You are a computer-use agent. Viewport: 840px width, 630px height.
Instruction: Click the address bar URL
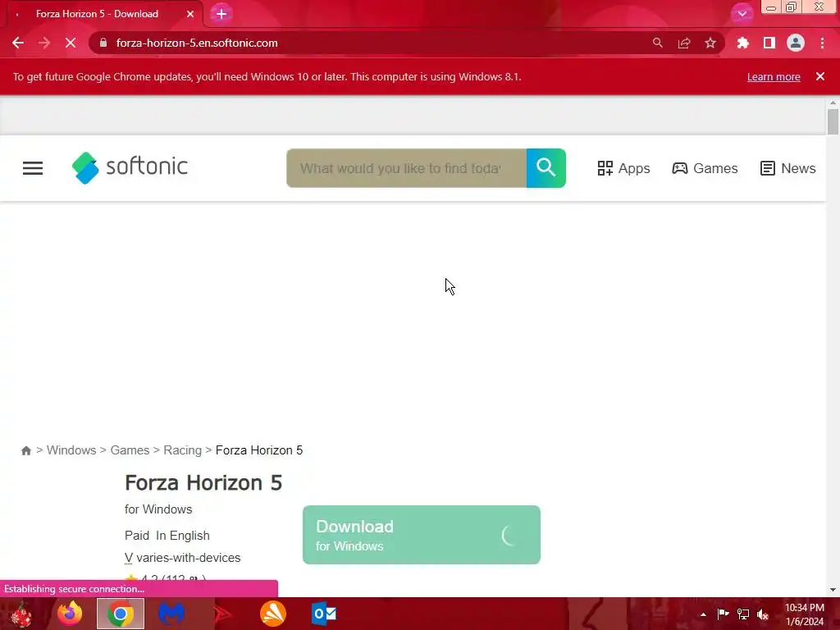[x=197, y=43]
